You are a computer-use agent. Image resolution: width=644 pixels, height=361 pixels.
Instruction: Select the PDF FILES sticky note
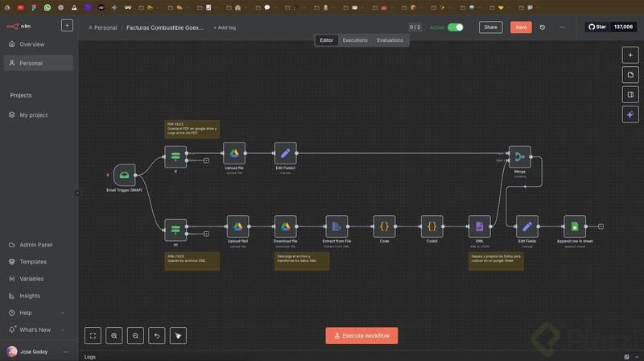pos(192,129)
